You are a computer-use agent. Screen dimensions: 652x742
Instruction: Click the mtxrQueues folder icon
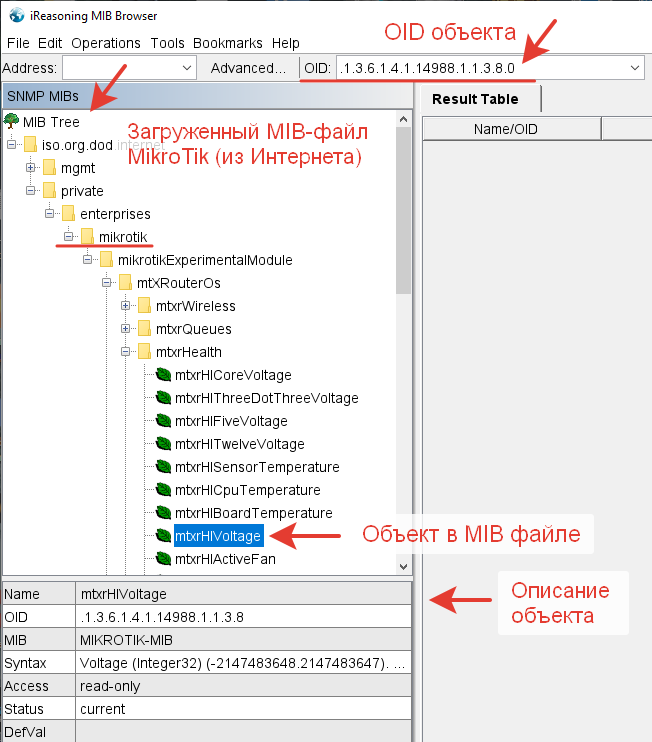[144, 329]
